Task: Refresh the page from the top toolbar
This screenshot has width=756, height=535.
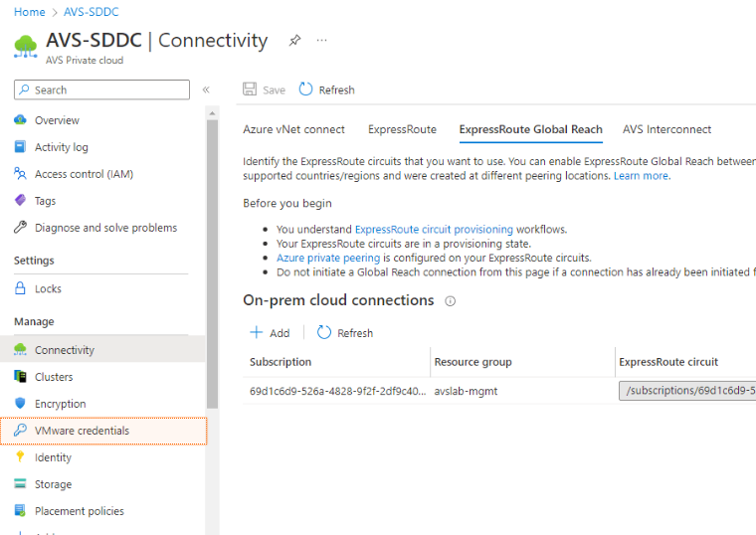Action: click(326, 89)
